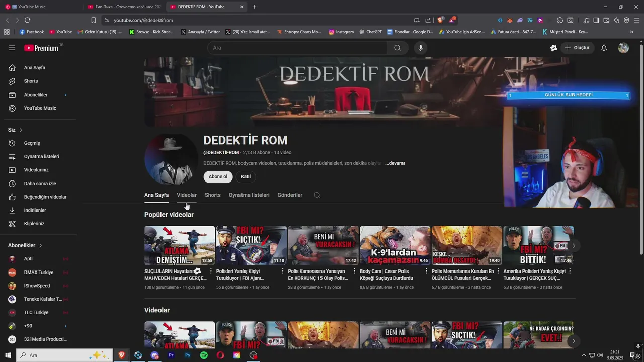Viewport: 644px width, 362px height.
Task: Expand channel description with ...devamı
Action: pyautogui.click(x=395, y=163)
